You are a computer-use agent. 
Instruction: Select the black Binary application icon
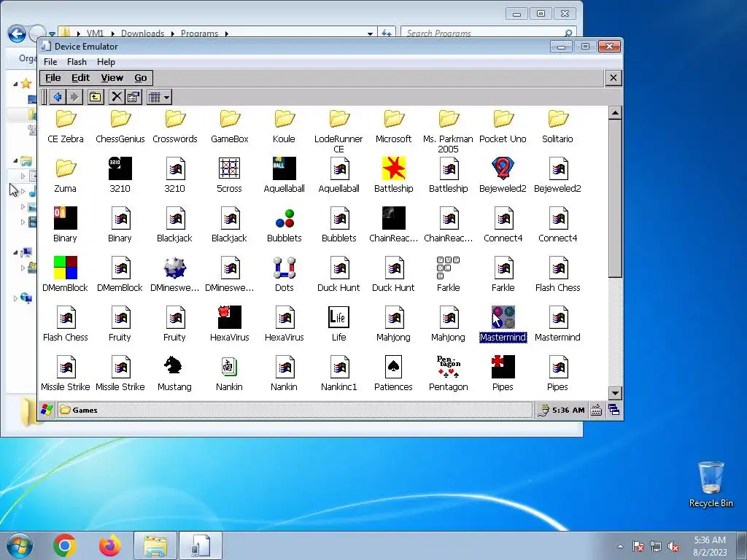[65, 218]
